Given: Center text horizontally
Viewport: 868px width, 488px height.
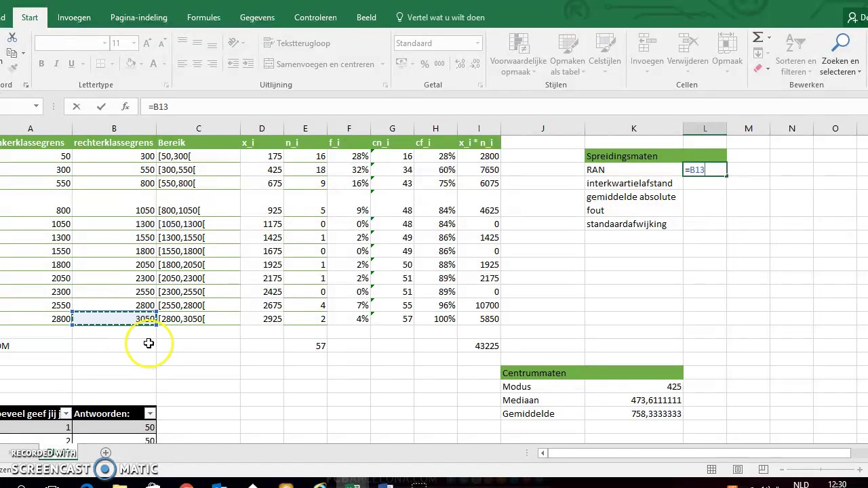Looking at the screenshot, I should click(x=197, y=64).
